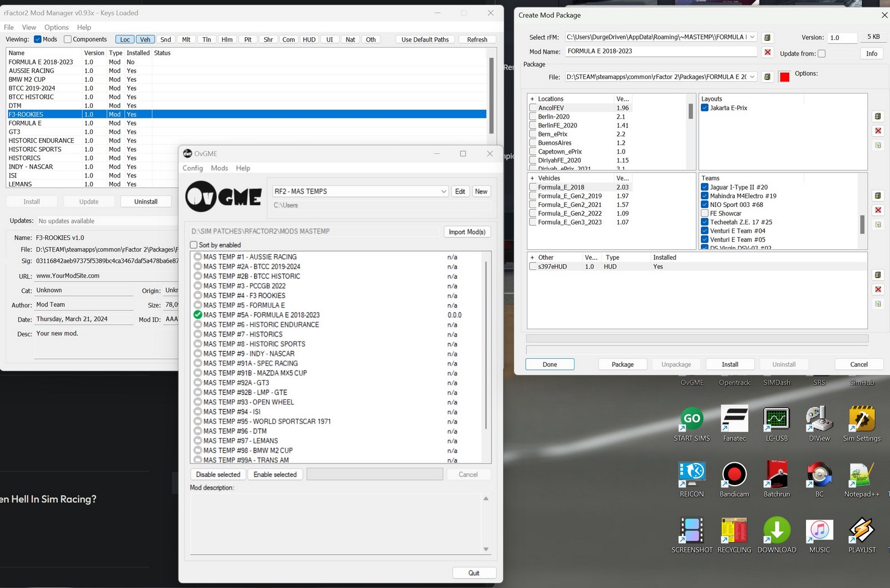Click the browse icon beside Select rFM
The height and width of the screenshot is (588, 890).
pyautogui.click(x=767, y=37)
